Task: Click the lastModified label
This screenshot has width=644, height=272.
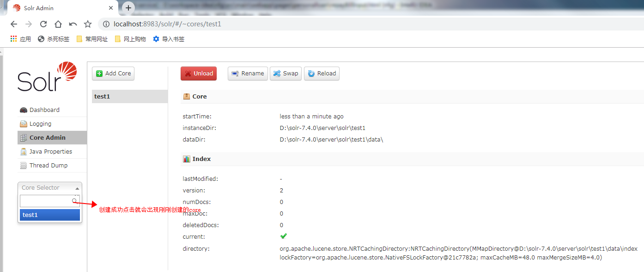Action: 200,179
